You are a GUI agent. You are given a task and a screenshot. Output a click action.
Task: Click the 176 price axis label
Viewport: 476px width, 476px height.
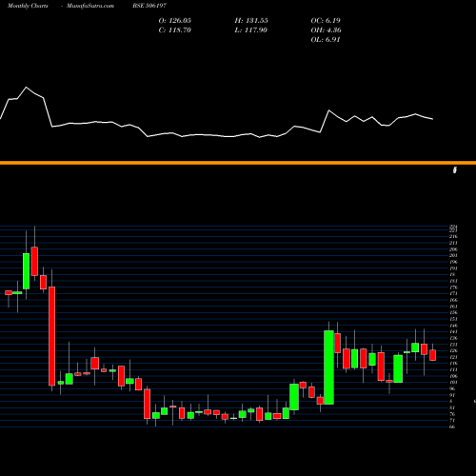453,288
